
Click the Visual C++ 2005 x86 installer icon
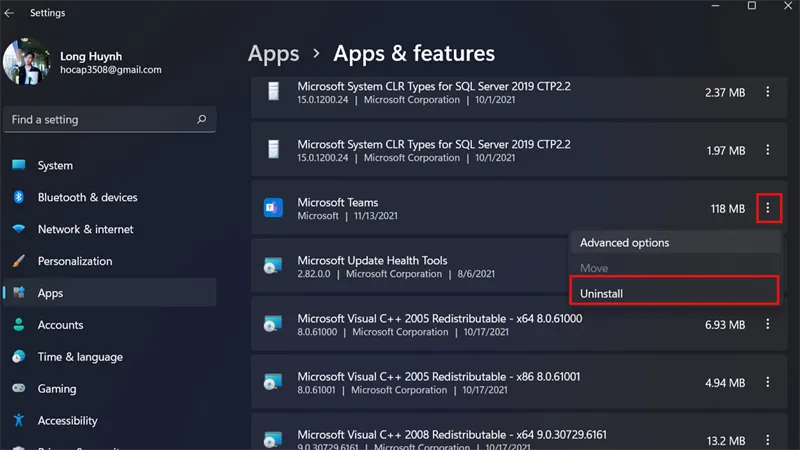pos(273,382)
